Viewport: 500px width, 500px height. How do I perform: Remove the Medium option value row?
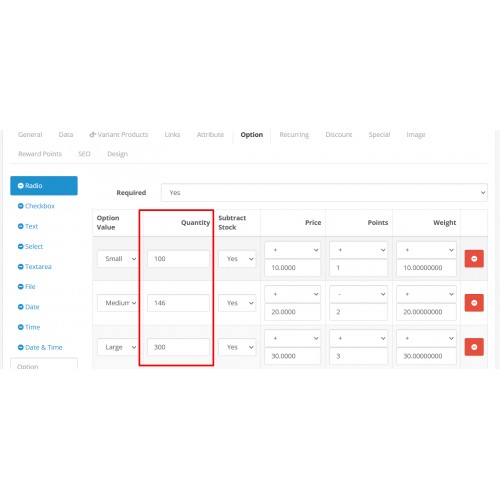click(474, 303)
